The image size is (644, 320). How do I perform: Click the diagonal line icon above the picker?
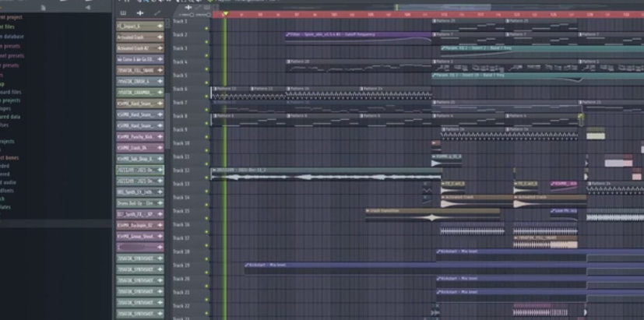click(x=157, y=12)
